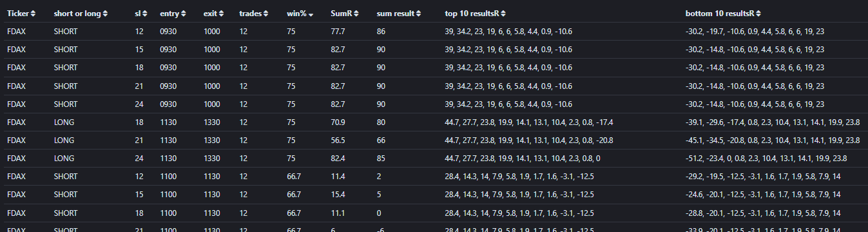Click the bottom 10 cell starting with -39.1

click(773, 122)
